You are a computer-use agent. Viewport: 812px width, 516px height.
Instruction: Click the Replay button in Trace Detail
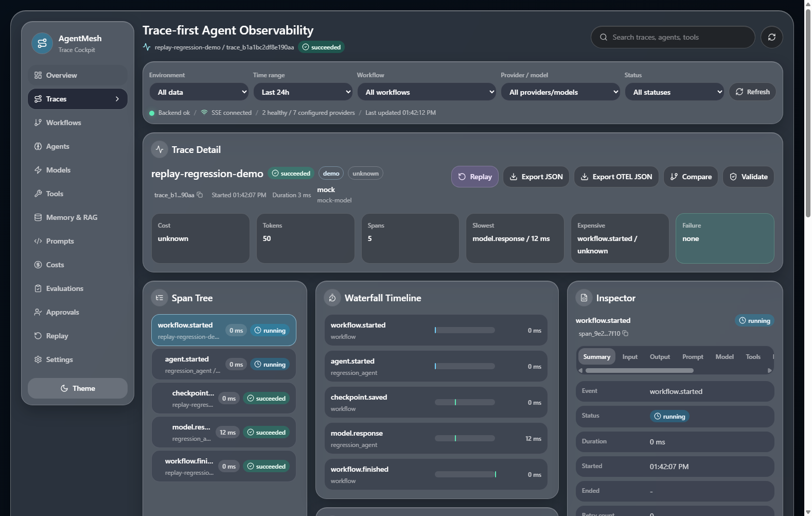point(475,177)
